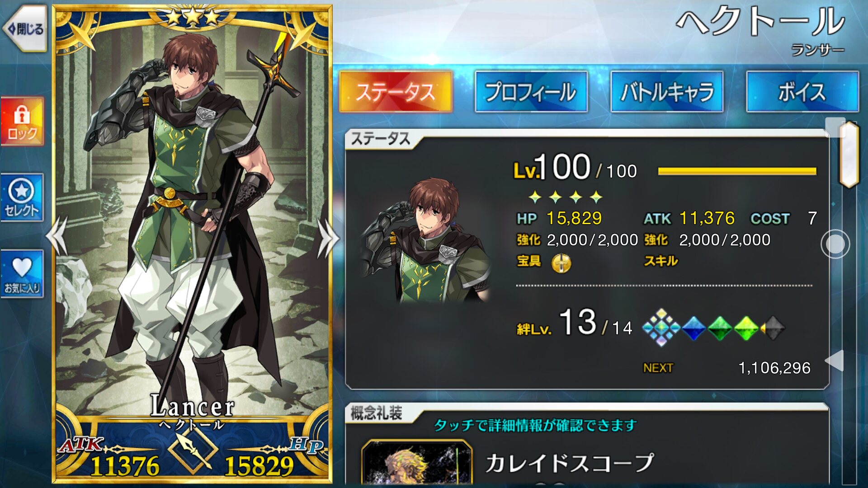Open the プロフィール tab
This screenshot has width=868, height=488.
(x=531, y=92)
